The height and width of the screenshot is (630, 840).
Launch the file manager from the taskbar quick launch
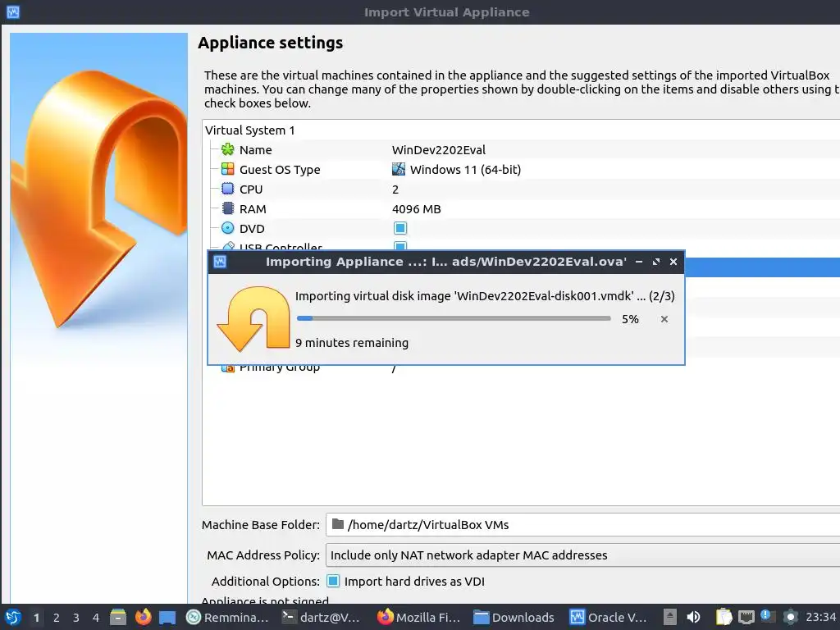pos(118,617)
